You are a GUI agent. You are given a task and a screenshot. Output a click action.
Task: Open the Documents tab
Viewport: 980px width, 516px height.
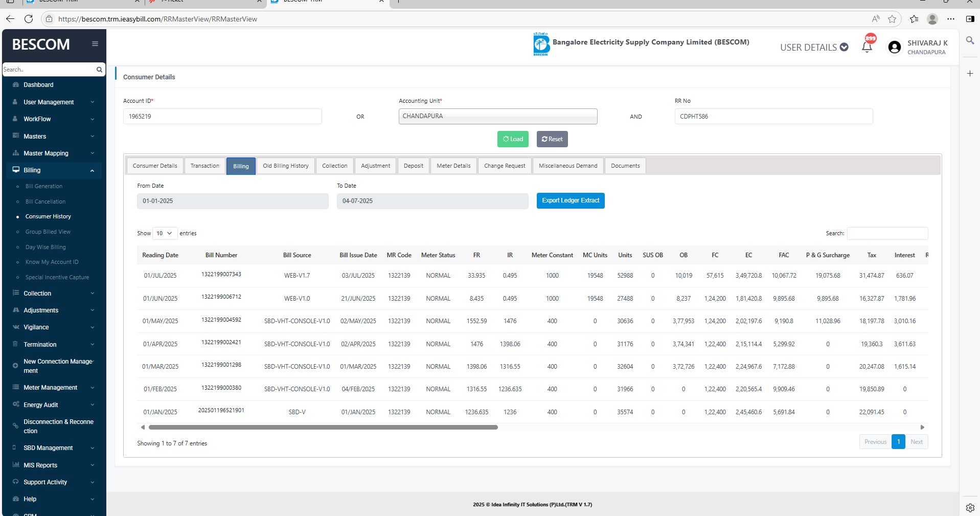coord(625,166)
